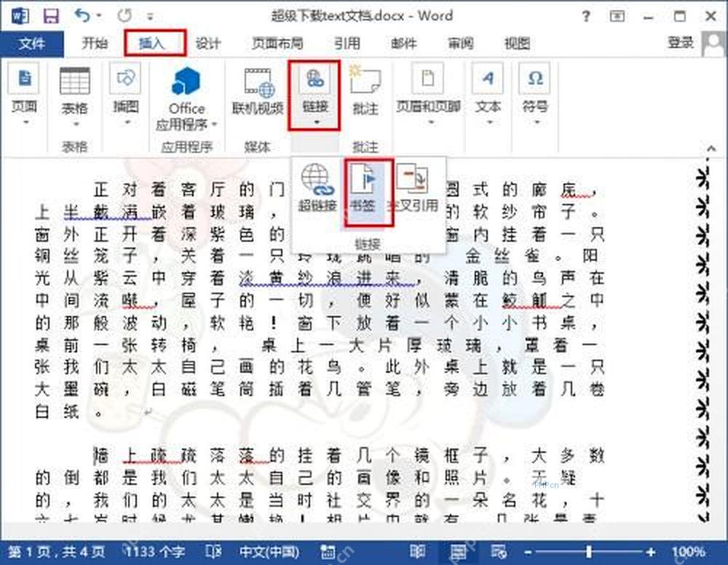Open 页眉和页脚 header and footer group
This screenshot has width=728, height=565.
(428, 95)
